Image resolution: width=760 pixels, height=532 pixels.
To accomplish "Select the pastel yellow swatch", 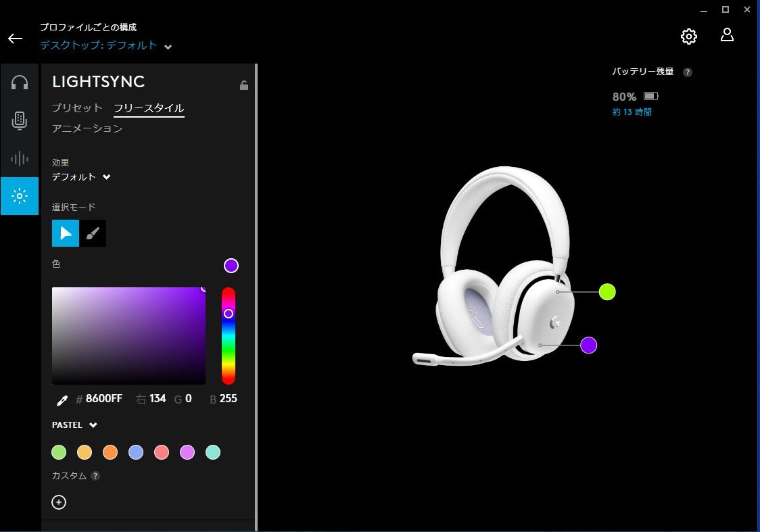I will tap(85, 452).
